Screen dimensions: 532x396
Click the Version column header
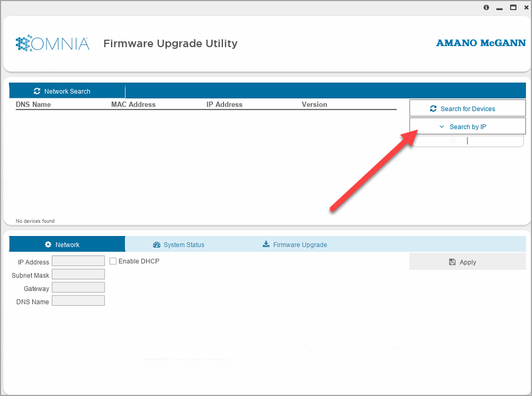315,104
